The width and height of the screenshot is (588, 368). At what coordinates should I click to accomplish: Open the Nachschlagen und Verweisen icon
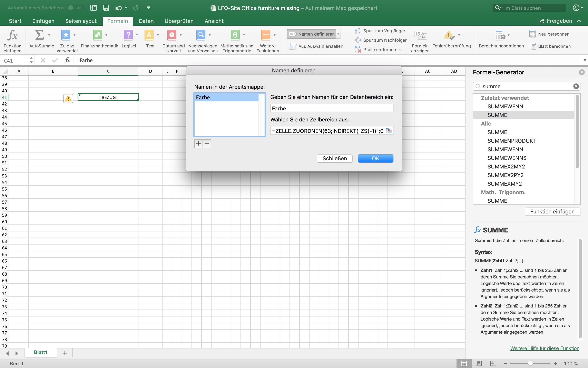(x=201, y=35)
